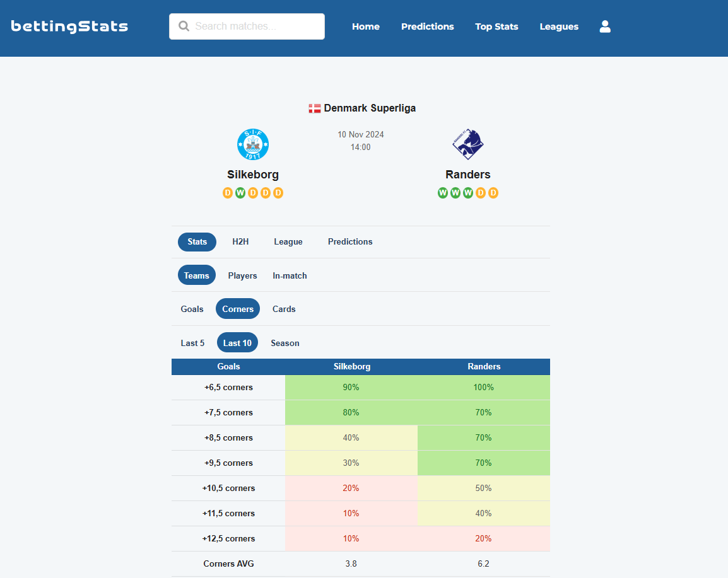Click the Denmark flag icon
The height and width of the screenshot is (578, 728).
tap(315, 108)
